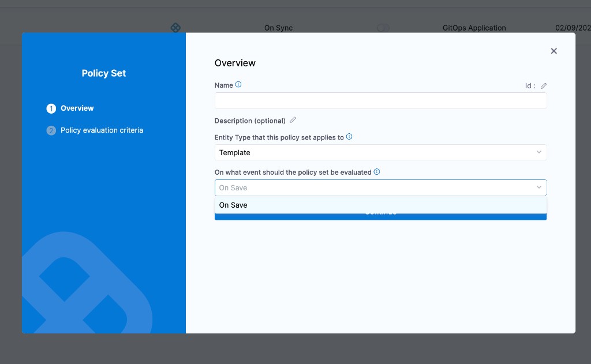Screen dimensions: 591x364
Task: Click the Harness logo icon in the top bar
Action: pyautogui.click(x=175, y=27)
